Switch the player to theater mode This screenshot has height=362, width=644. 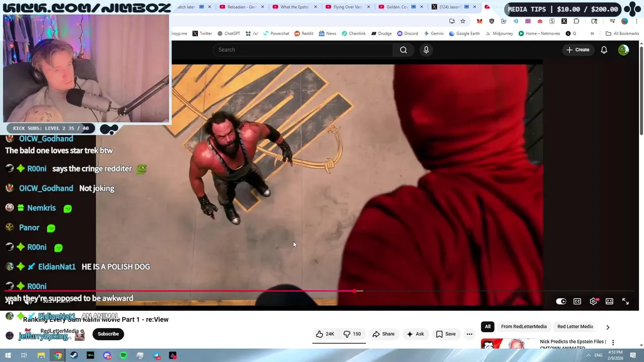pyautogui.click(x=609, y=301)
